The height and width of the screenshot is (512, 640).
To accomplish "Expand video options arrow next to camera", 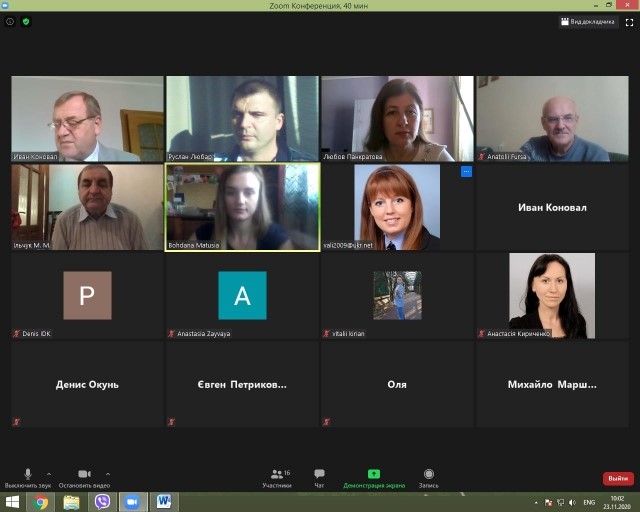I will tap(108, 474).
